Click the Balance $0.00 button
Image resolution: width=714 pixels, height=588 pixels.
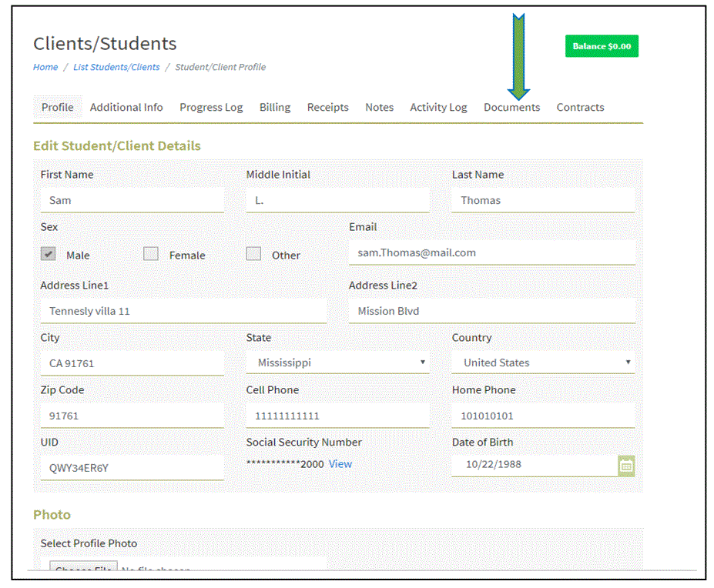click(x=602, y=46)
